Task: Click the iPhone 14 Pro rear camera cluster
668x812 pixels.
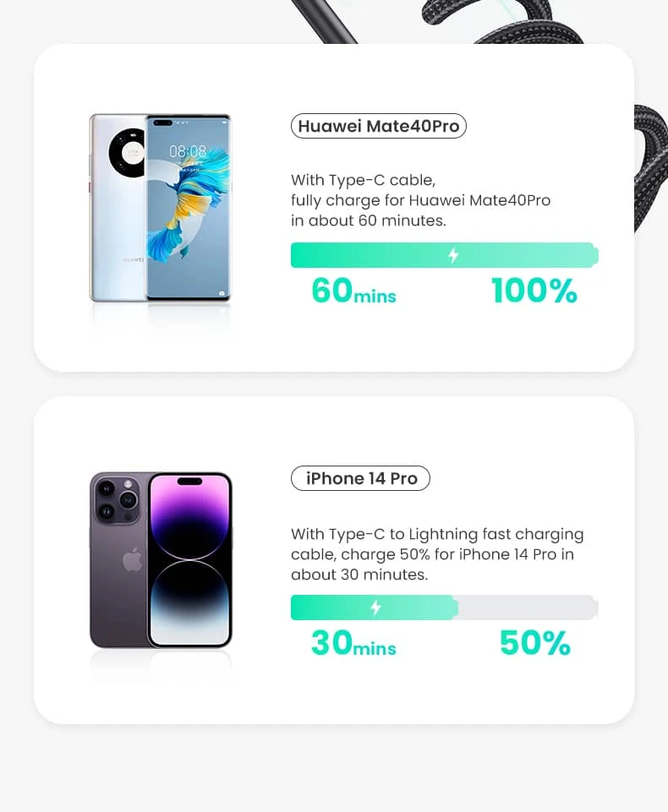Action: (x=116, y=500)
